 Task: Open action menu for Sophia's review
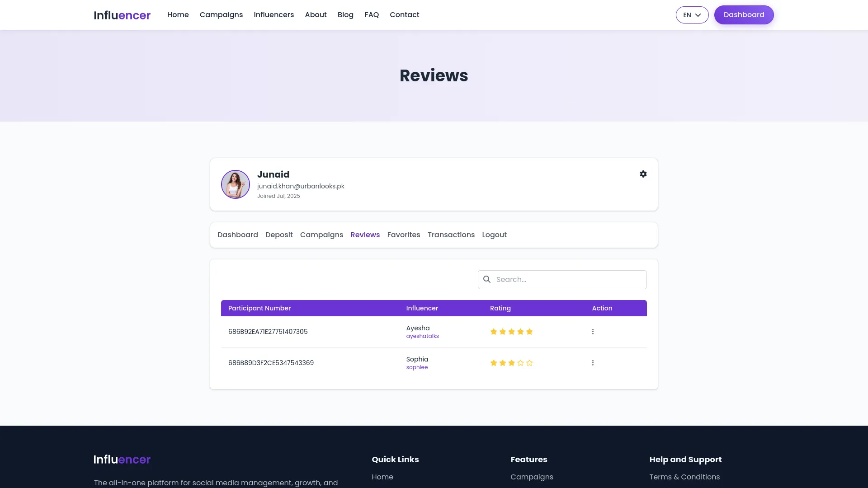point(593,363)
